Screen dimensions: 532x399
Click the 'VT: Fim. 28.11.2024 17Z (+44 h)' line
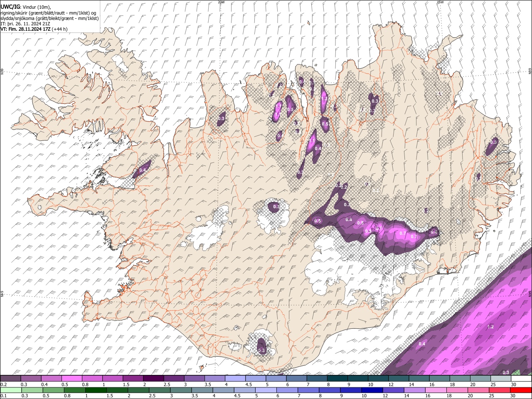tap(34, 29)
